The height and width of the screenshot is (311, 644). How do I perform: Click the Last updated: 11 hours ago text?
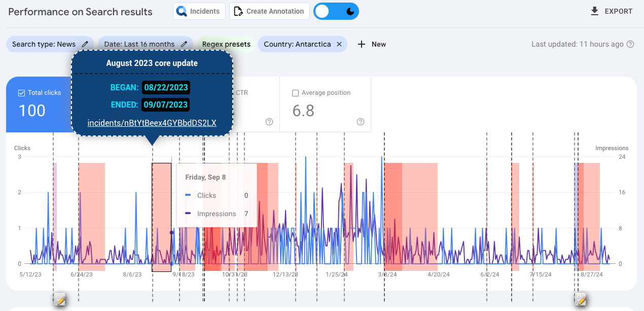click(x=578, y=44)
